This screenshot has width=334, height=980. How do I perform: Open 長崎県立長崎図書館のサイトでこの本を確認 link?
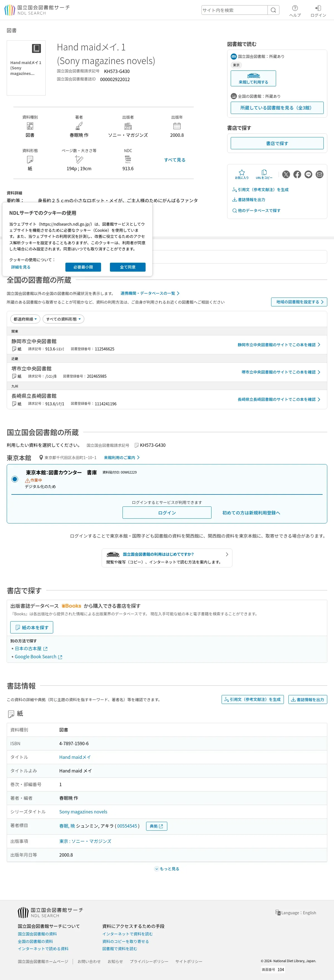[x=279, y=399]
